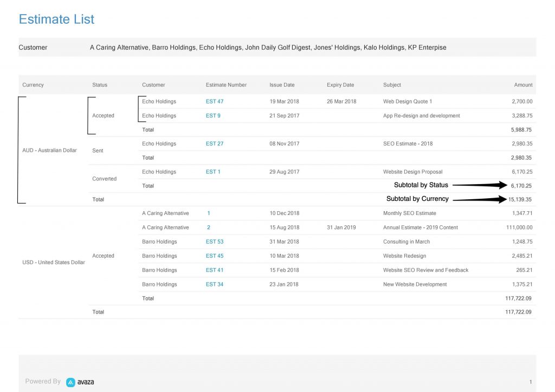Click the 5,988.75 accepted total
Viewport: 555px width, 392px height.
click(x=521, y=130)
